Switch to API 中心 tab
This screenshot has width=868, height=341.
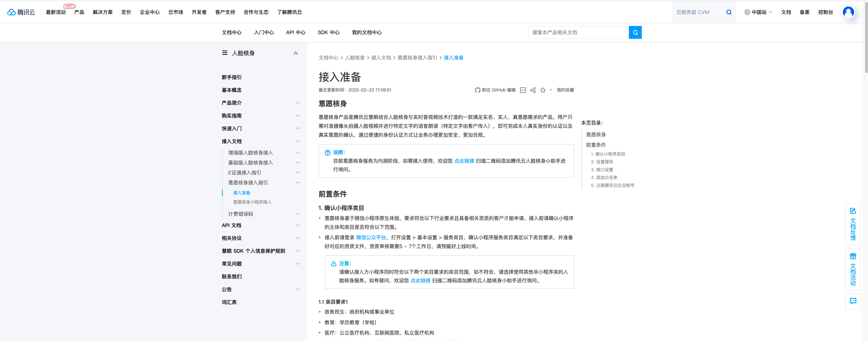click(296, 32)
